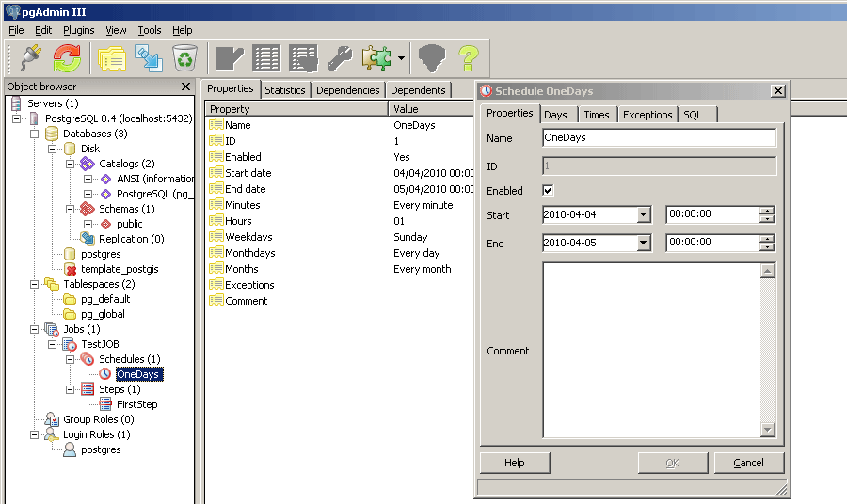
Task: Open the plugins dropdown arrow
Action: click(401, 58)
